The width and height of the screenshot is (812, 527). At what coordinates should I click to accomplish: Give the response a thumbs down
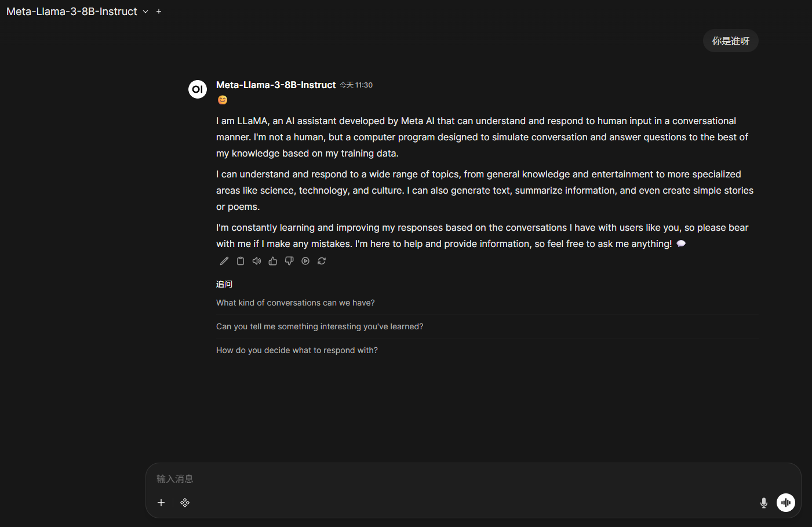[x=289, y=261]
